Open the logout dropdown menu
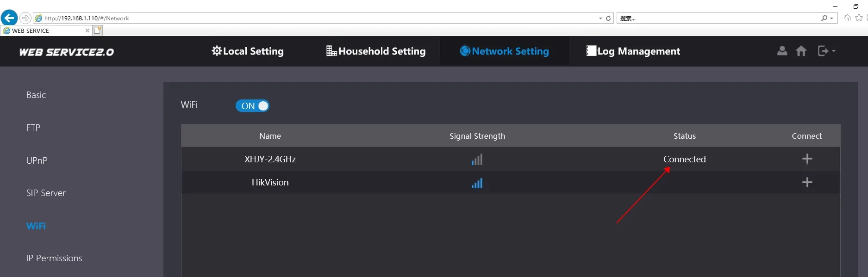Image resolution: width=868 pixels, height=277 pixels. (826, 51)
